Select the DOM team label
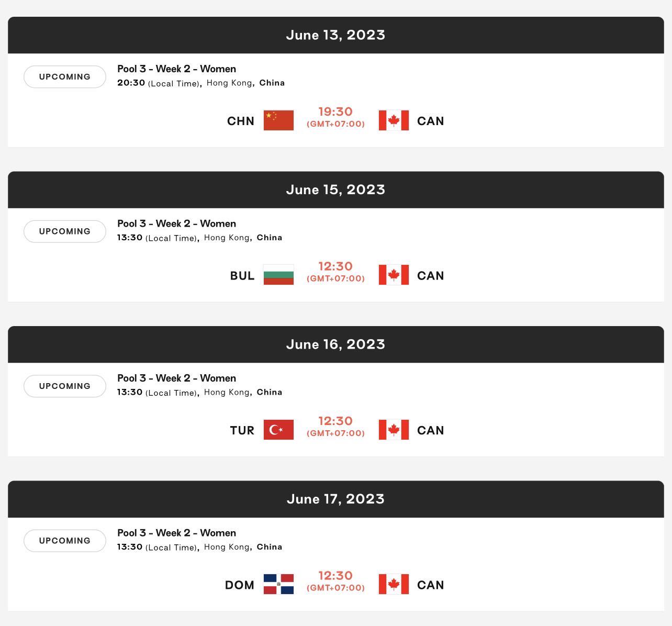672x626 pixels. (240, 585)
